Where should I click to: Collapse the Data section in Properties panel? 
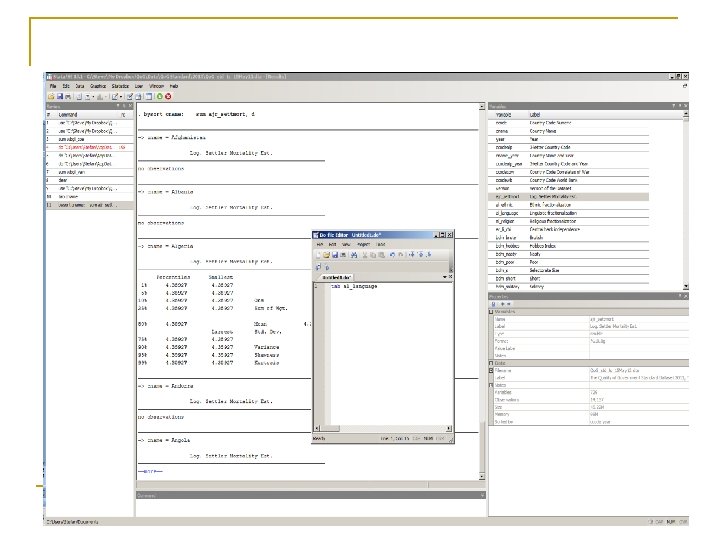491,365
